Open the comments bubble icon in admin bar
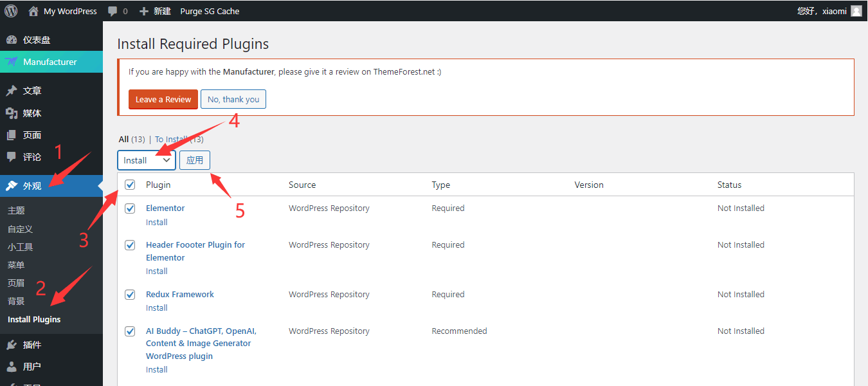Image resolution: width=868 pixels, height=386 pixels. coord(113,11)
